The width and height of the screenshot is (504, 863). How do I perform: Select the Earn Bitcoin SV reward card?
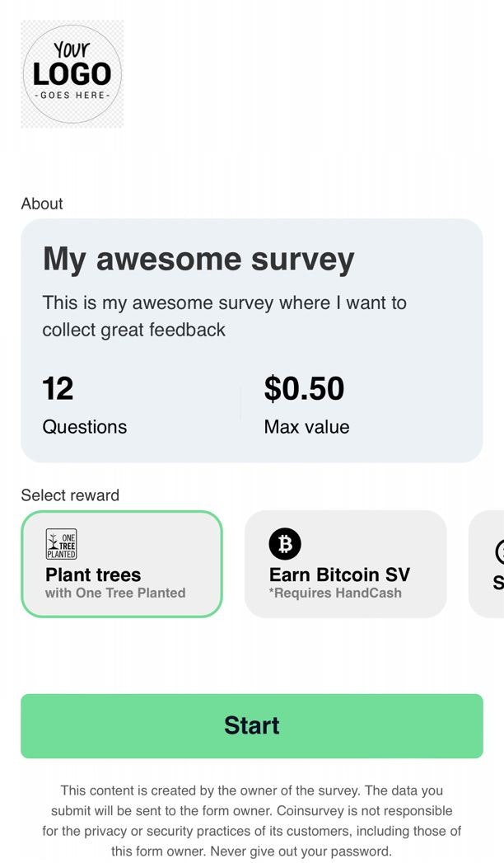coord(345,564)
